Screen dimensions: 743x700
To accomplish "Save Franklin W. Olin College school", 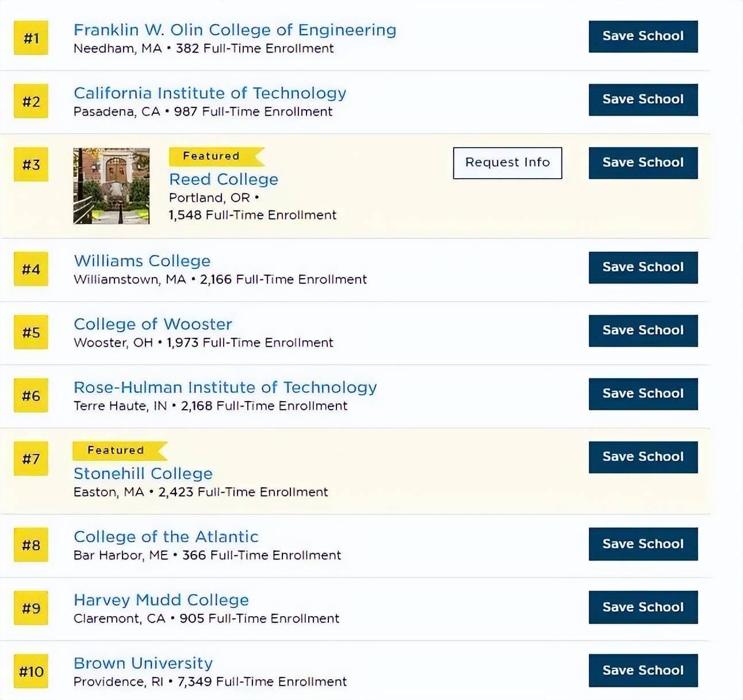I will (x=643, y=36).
